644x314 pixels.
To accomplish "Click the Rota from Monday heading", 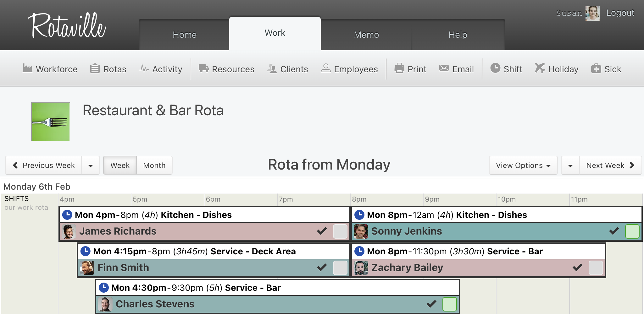I will point(329,165).
